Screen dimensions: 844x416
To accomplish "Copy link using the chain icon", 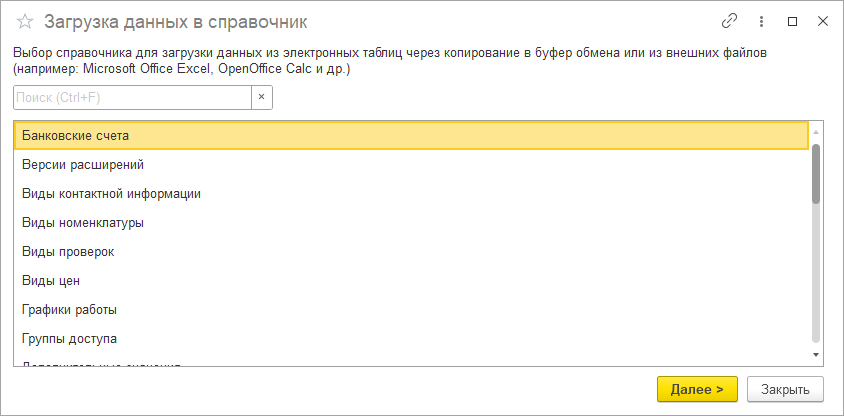I will [729, 21].
